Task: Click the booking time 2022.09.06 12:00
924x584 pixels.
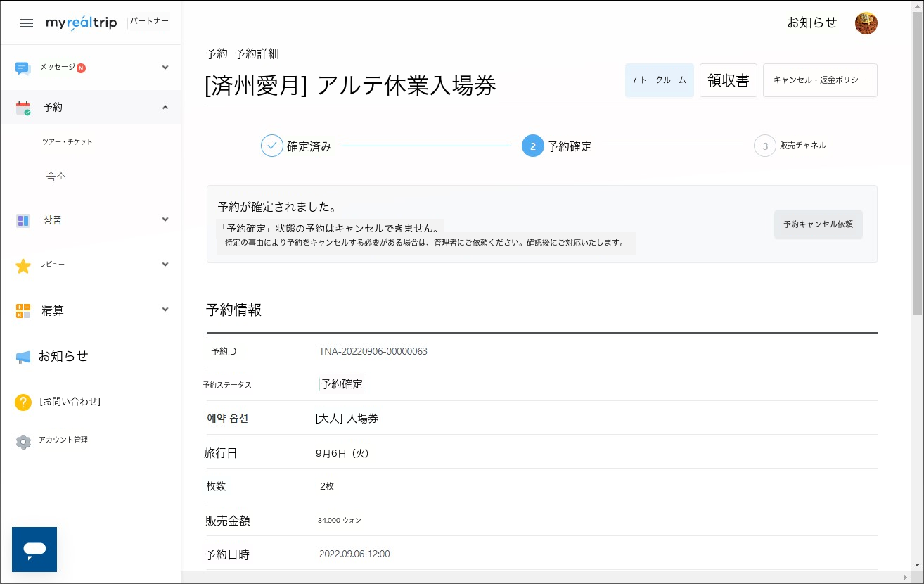Action: pos(354,554)
